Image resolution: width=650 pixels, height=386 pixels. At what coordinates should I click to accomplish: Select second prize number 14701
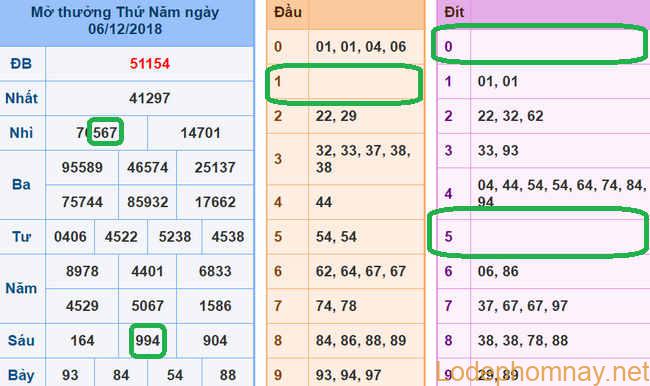[x=200, y=133]
